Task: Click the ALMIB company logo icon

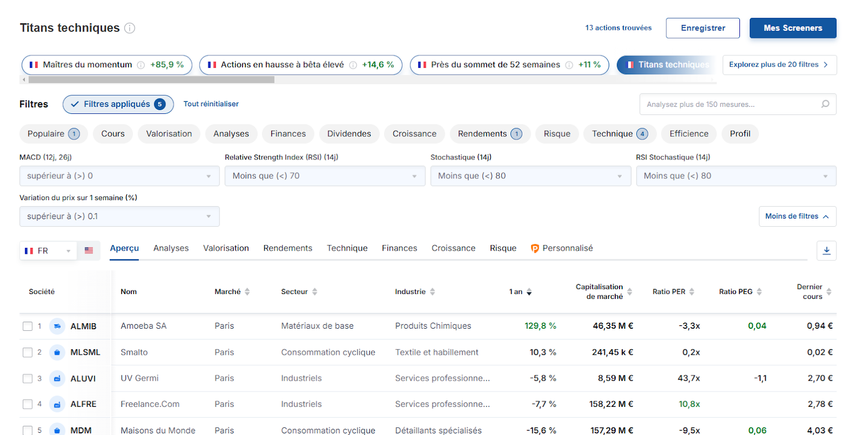Action: [57, 326]
